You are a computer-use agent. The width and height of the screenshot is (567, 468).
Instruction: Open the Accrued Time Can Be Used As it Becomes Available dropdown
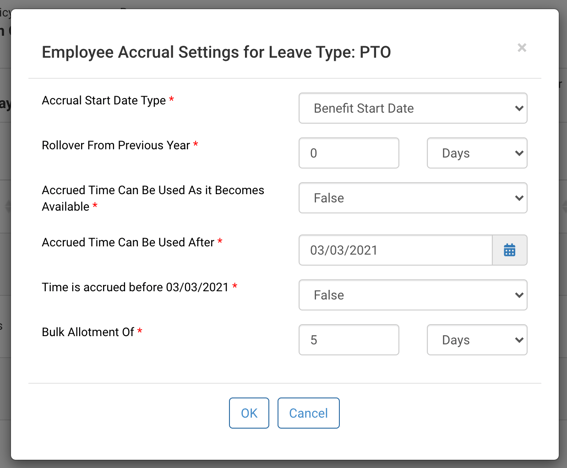click(413, 198)
